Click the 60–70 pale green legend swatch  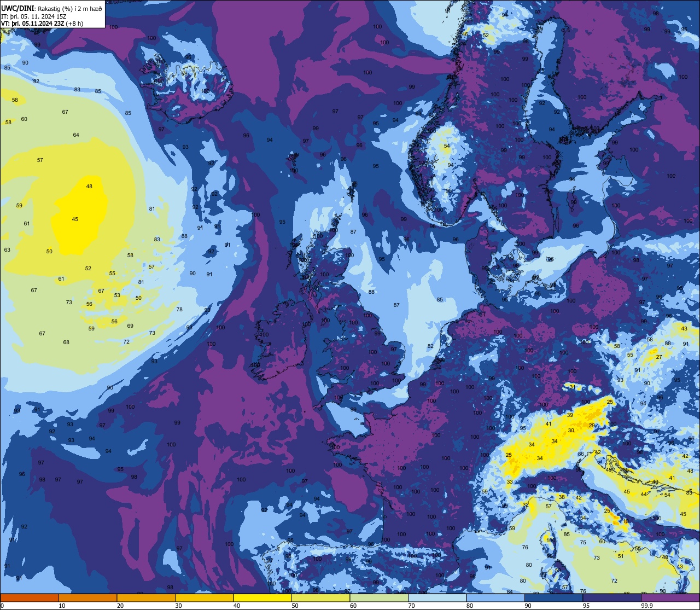pos(379,597)
